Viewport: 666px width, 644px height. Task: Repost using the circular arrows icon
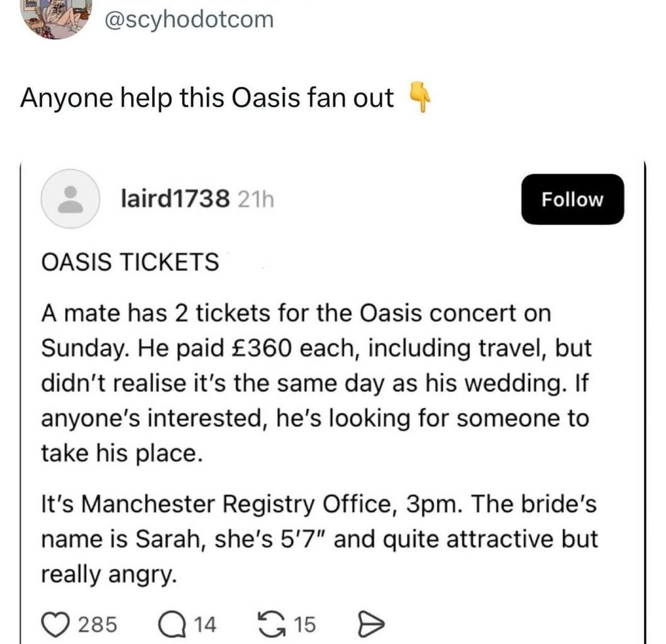272,625
